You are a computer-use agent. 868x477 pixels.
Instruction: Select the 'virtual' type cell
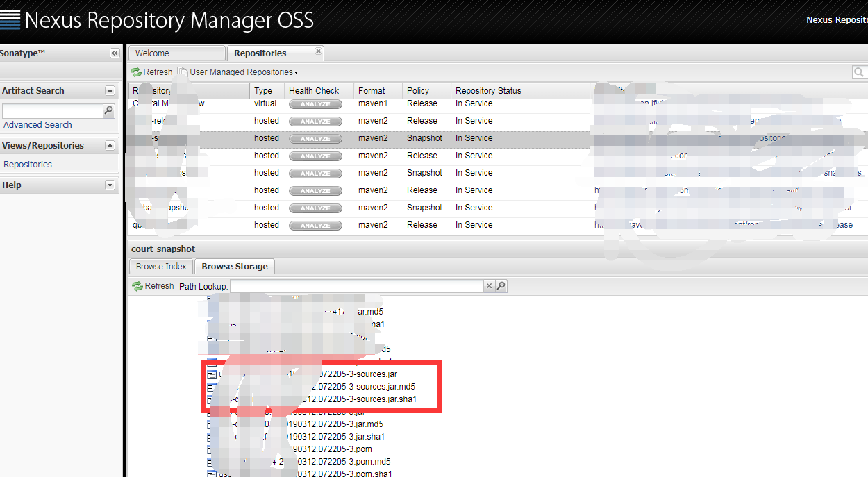click(265, 103)
